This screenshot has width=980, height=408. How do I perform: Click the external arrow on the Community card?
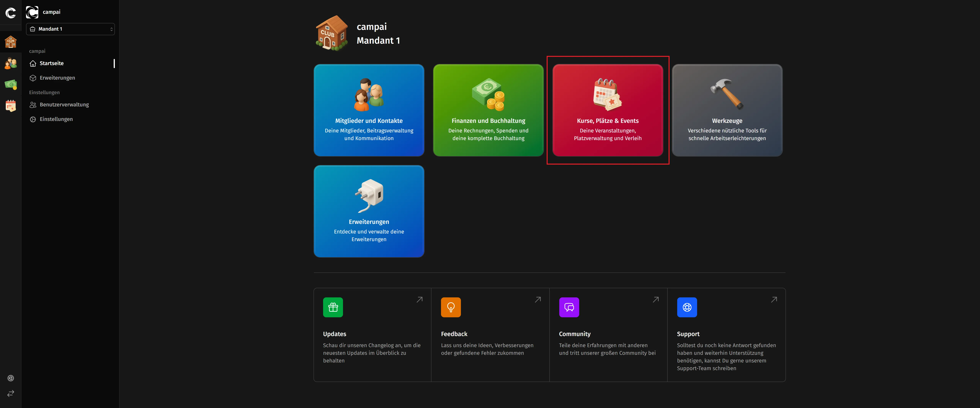pyautogui.click(x=656, y=300)
